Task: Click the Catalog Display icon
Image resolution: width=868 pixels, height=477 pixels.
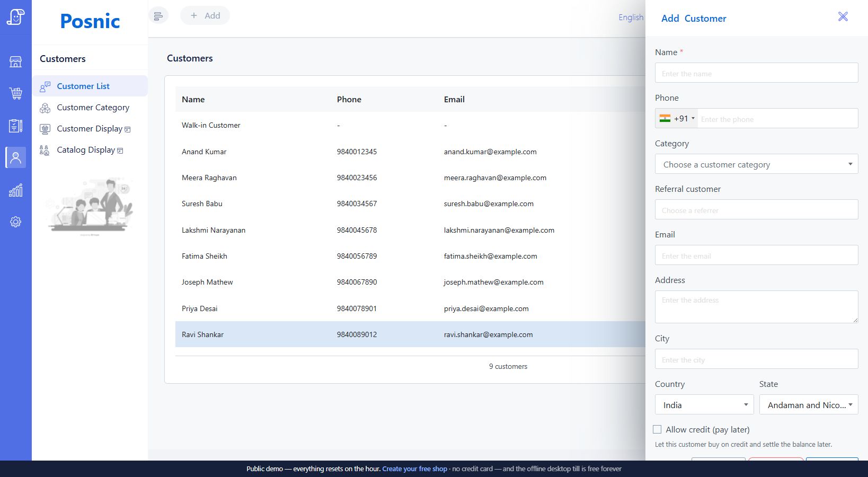Action: (45, 150)
